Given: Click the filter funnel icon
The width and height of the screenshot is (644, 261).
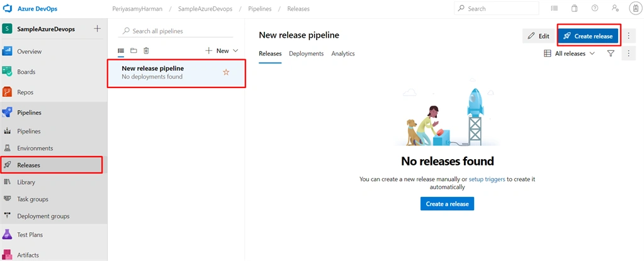Looking at the screenshot, I should tap(611, 53).
